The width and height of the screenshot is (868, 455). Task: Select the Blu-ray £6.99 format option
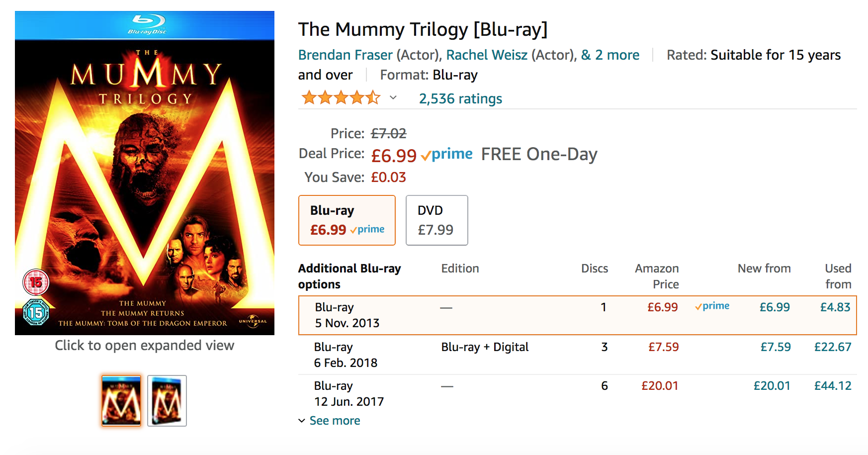coord(347,220)
